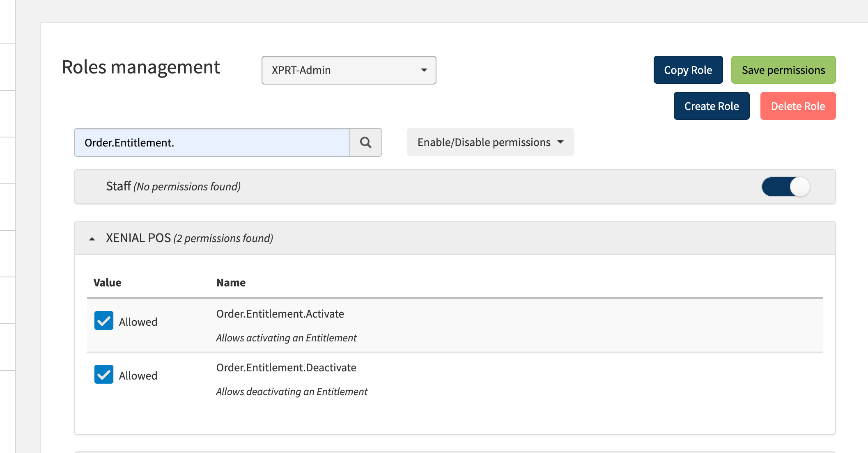Click the checkmark icon for Order.Entitlement.Activate

(104, 321)
